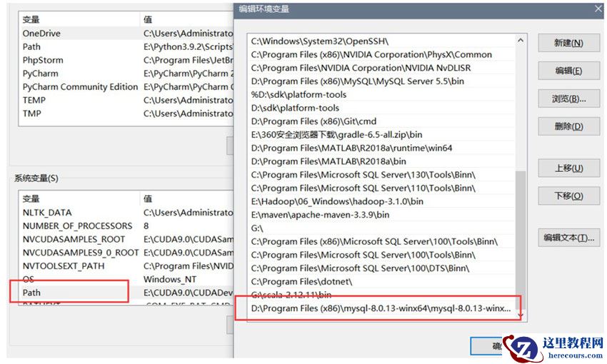Select OneDrive user variable row
The width and height of the screenshot is (607, 364).
click(126, 34)
